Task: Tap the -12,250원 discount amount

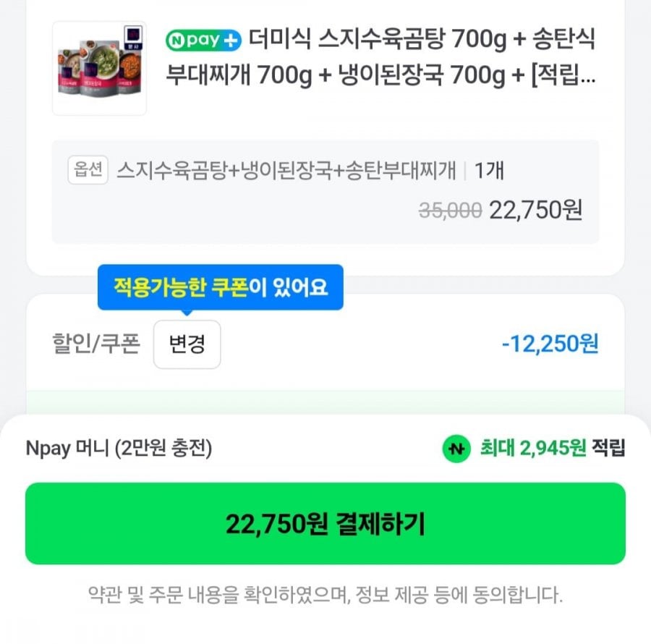Action: 550,344
